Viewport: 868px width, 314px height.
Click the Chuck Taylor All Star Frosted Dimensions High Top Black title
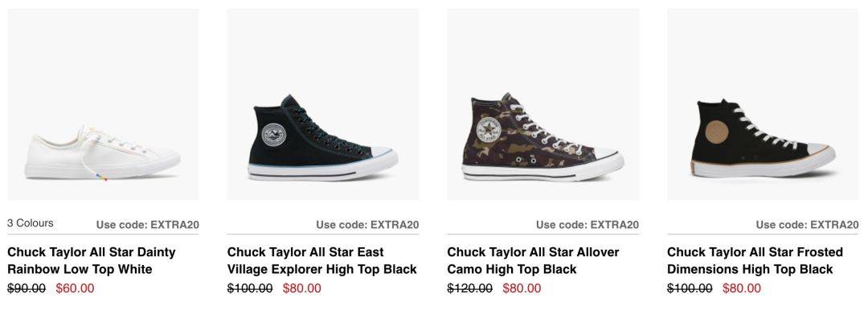(755, 261)
